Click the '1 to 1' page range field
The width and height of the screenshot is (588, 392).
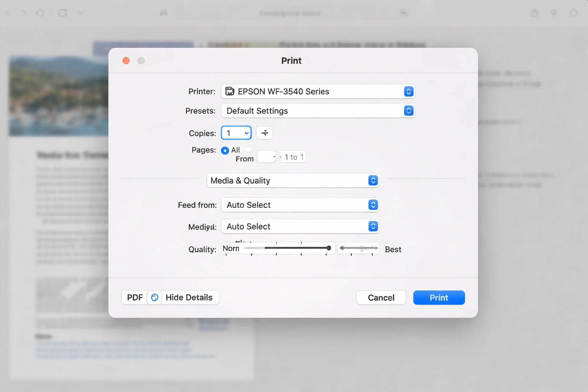point(293,157)
